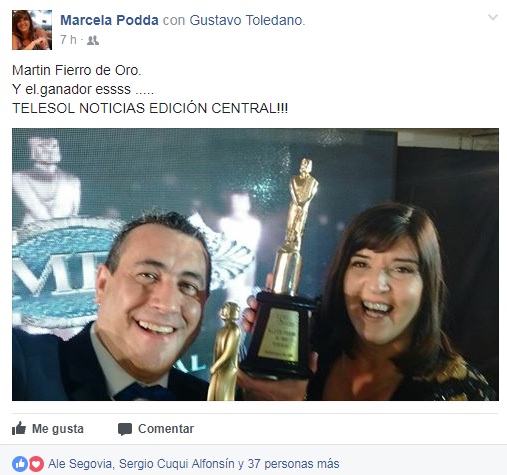Click the 7 h post timestamp
The width and height of the screenshot is (507, 475).
(x=68, y=40)
